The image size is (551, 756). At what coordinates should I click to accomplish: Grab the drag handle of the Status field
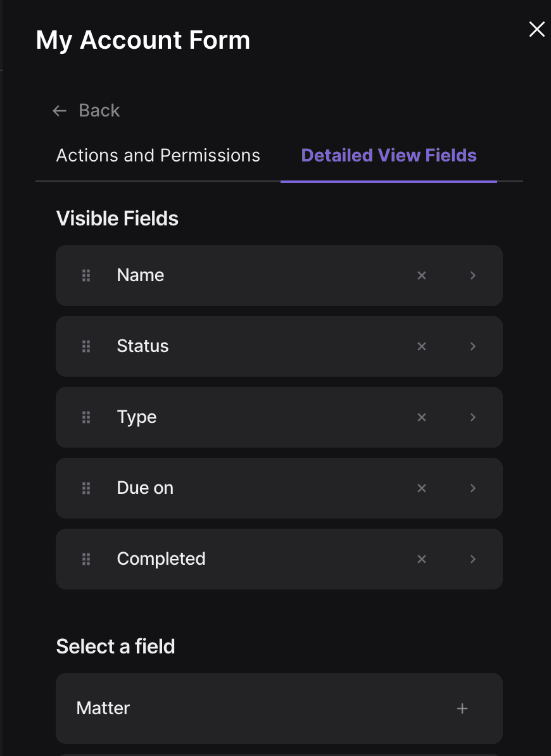[86, 346]
